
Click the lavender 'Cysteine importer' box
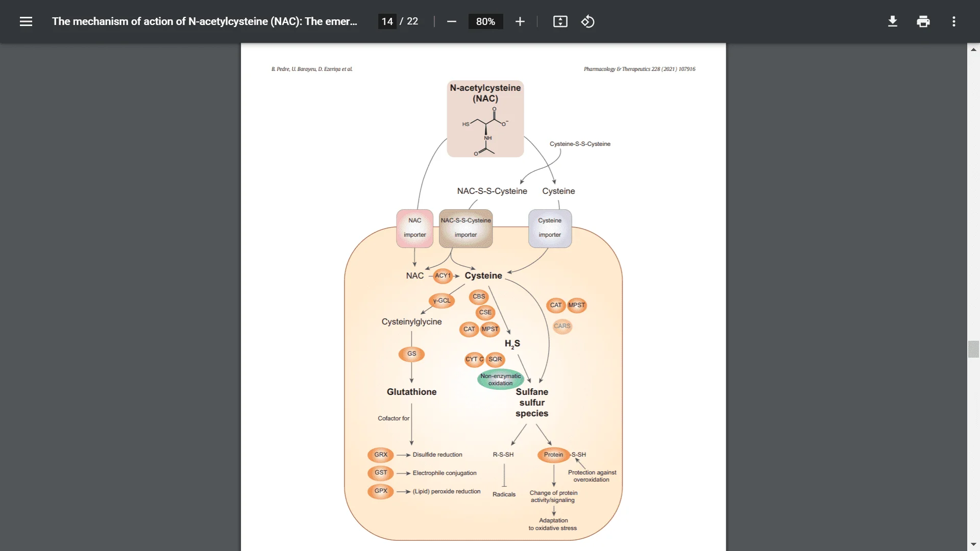tap(550, 228)
